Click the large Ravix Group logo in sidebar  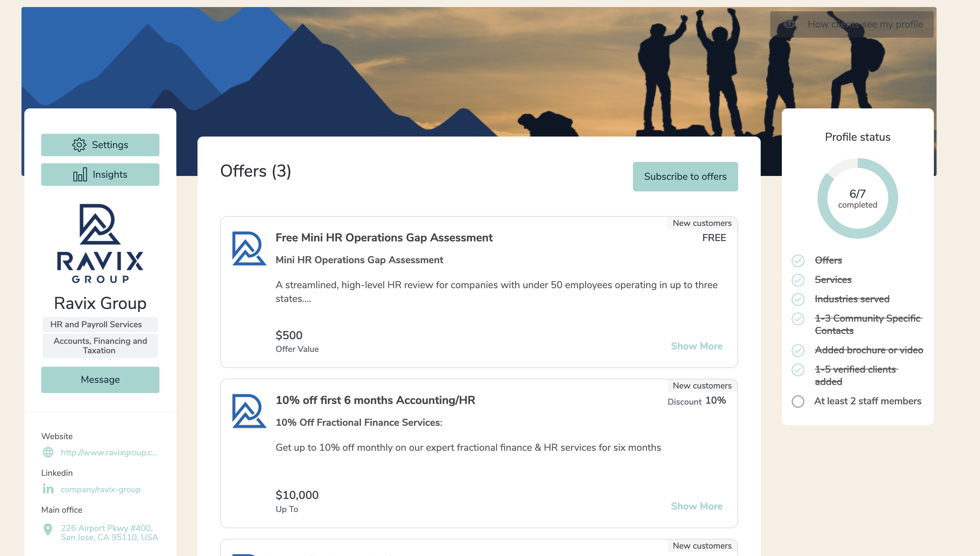[100, 244]
